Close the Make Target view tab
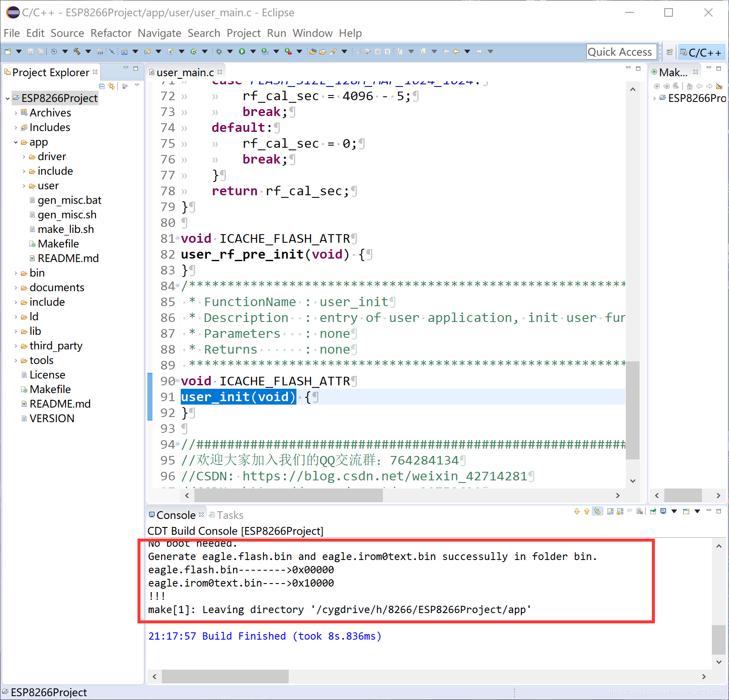The width and height of the screenshot is (729, 700). point(696,72)
